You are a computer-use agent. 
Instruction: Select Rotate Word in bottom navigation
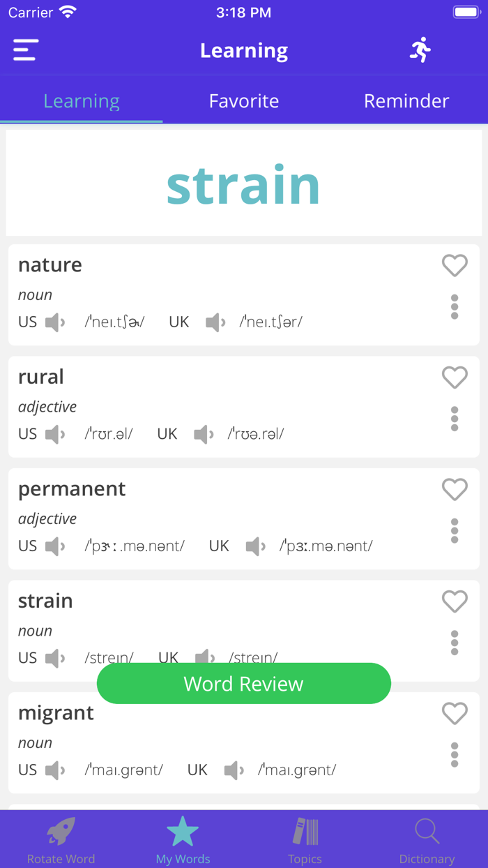pos(61,838)
